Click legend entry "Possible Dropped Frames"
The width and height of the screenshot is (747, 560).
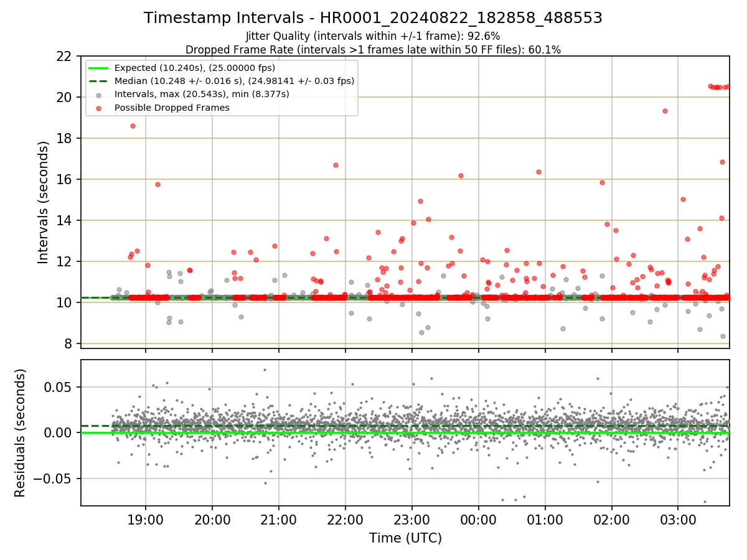[172, 108]
